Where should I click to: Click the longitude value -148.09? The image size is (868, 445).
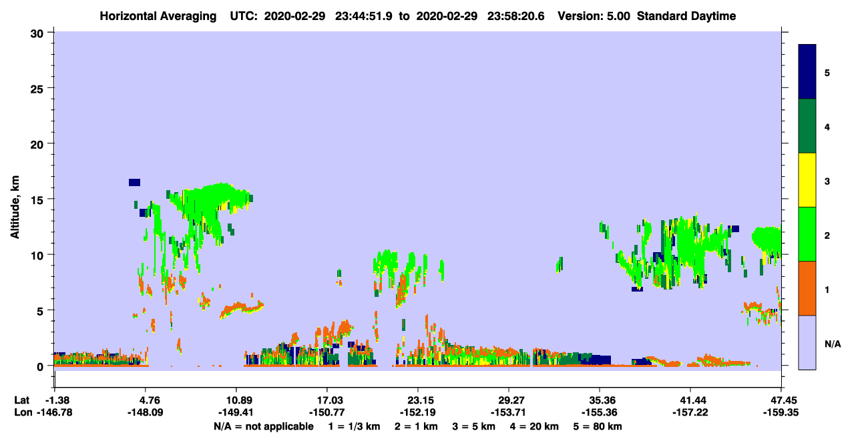coord(146,413)
